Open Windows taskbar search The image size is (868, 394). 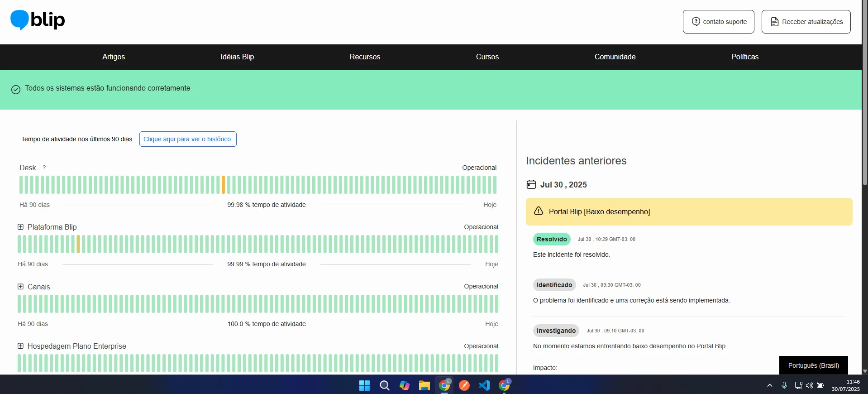click(x=385, y=385)
